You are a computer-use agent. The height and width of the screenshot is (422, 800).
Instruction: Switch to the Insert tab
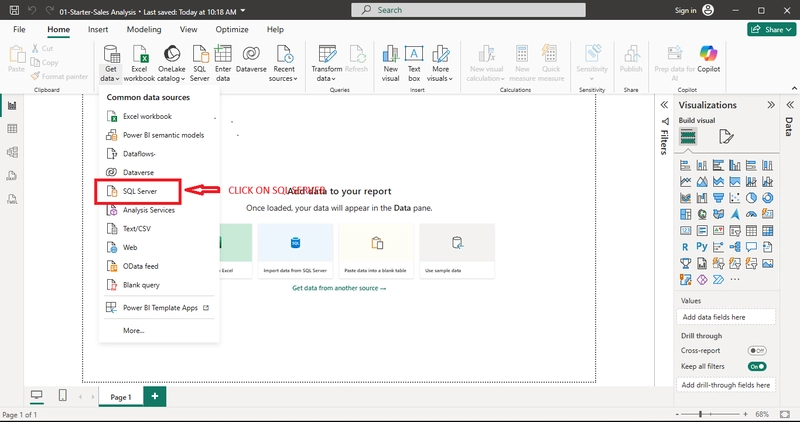click(x=98, y=29)
